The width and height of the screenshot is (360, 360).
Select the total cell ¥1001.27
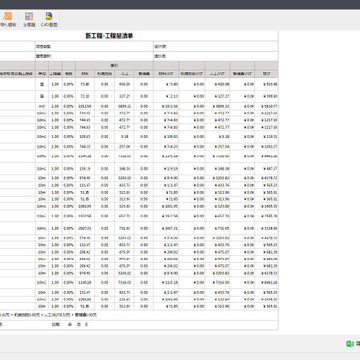click(270, 147)
